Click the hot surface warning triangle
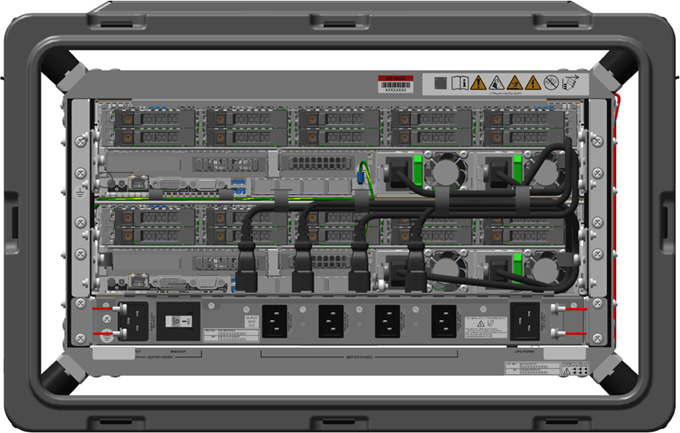The width and height of the screenshot is (680, 433). (515, 82)
